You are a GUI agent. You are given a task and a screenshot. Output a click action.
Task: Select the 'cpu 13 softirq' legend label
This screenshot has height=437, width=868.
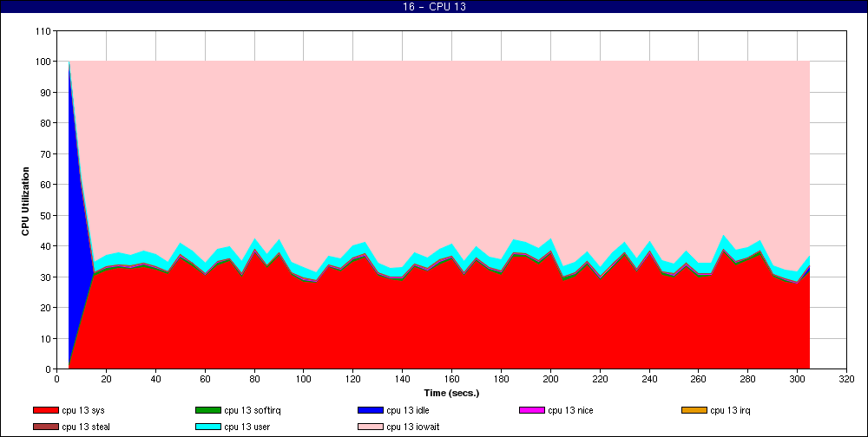(x=253, y=410)
